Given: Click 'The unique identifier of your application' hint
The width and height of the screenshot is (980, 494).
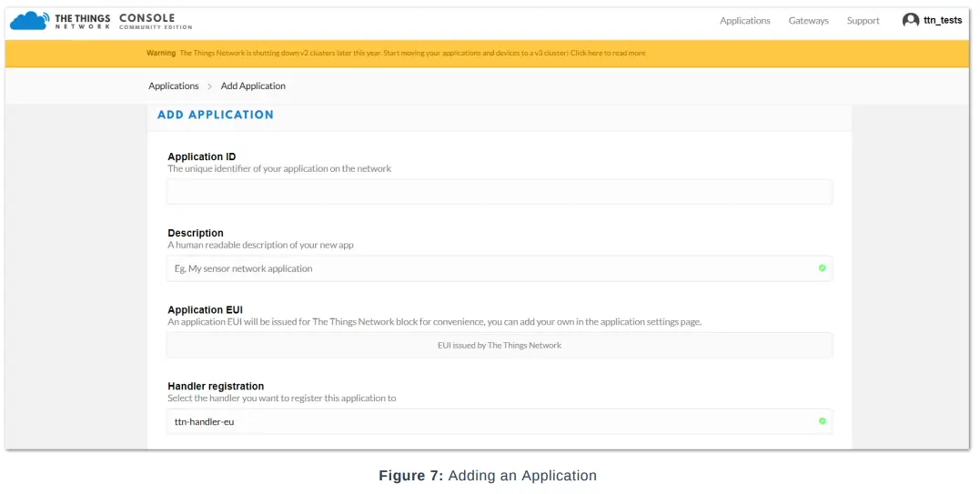Looking at the screenshot, I should click(x=279, y=168).
